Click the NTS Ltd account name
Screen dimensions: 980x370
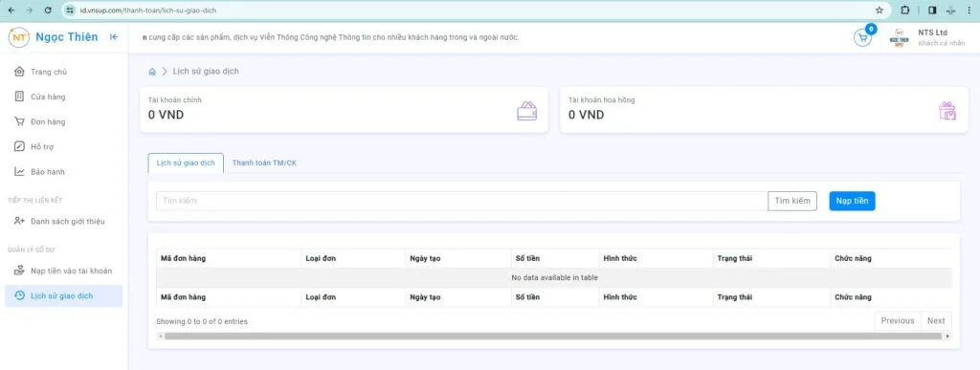tap(932, 33)
